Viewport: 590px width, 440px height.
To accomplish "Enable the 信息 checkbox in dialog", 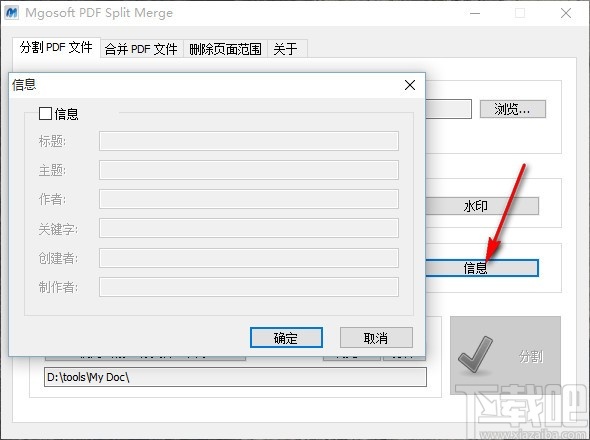I will [x=45, y=113].
